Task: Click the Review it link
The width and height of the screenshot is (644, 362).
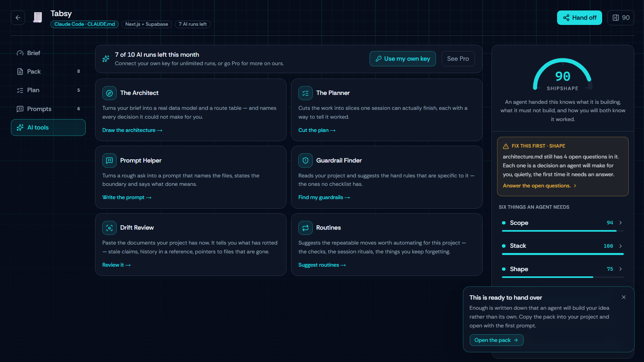Action: [116, 265]
